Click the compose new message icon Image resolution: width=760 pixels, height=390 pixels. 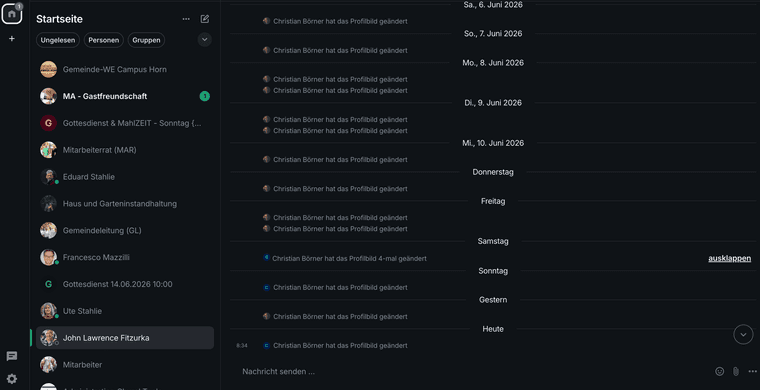(205, 19)
